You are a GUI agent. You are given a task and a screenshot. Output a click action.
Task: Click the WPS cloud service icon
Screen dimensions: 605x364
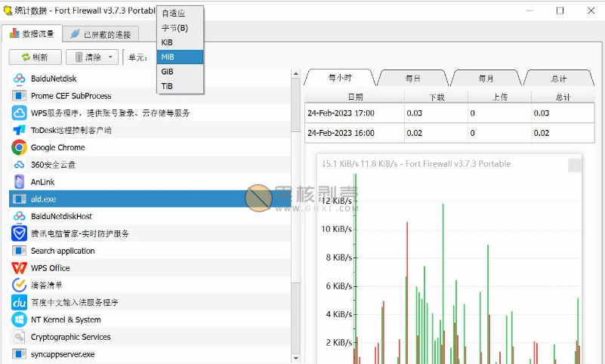pyautogui.click(x=19, y=113)
